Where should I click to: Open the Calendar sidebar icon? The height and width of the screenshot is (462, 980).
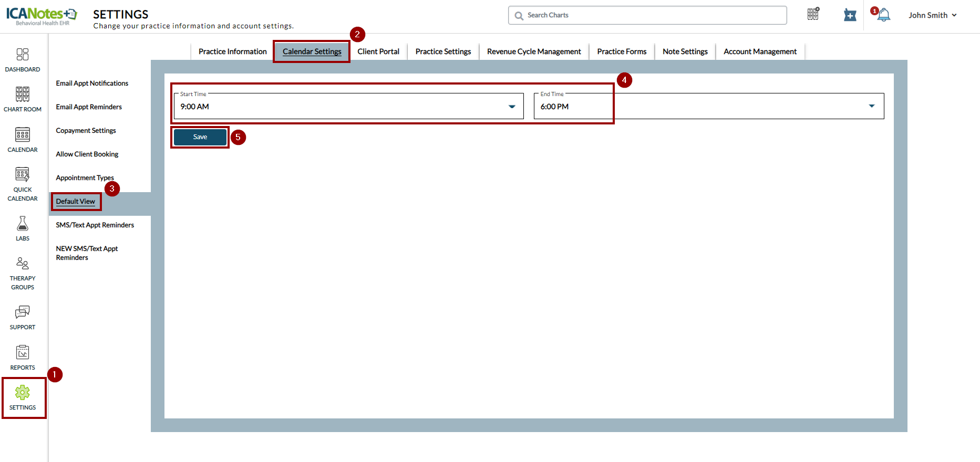23,135
